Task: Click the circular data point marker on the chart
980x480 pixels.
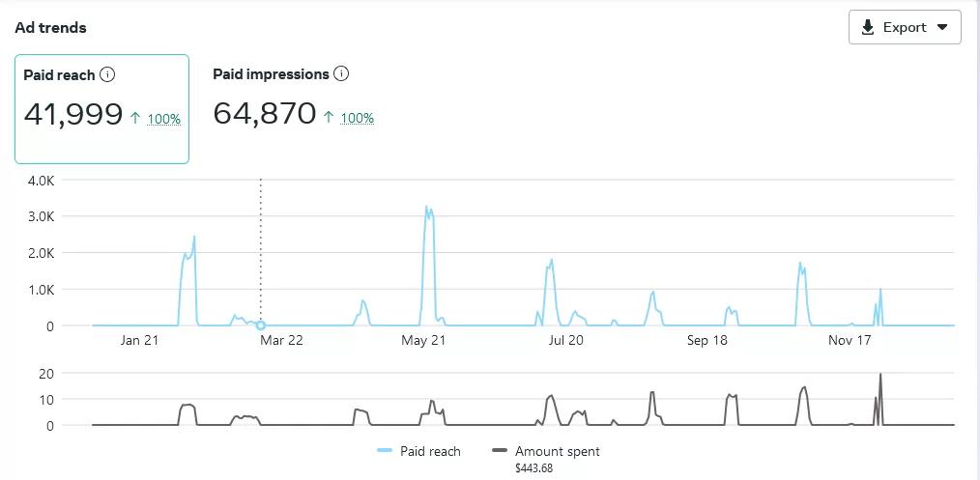Action: pyautogui.click(x=260, y=325)
